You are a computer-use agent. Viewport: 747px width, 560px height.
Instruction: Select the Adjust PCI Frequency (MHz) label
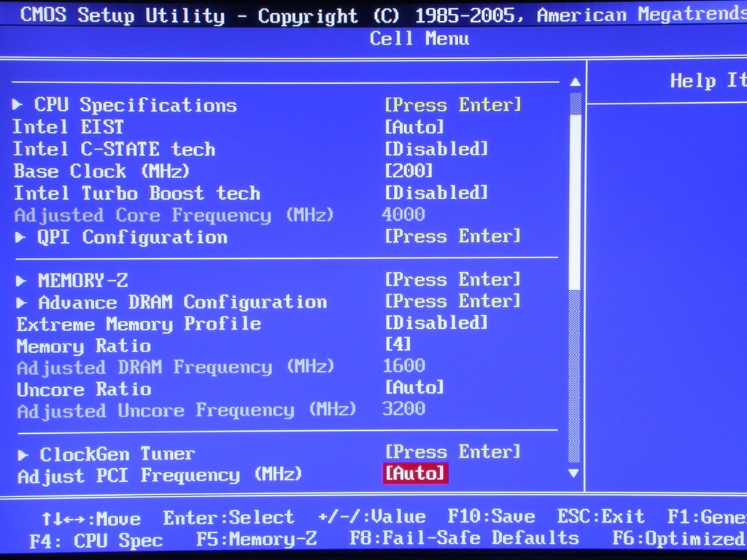tap(160, 475)
